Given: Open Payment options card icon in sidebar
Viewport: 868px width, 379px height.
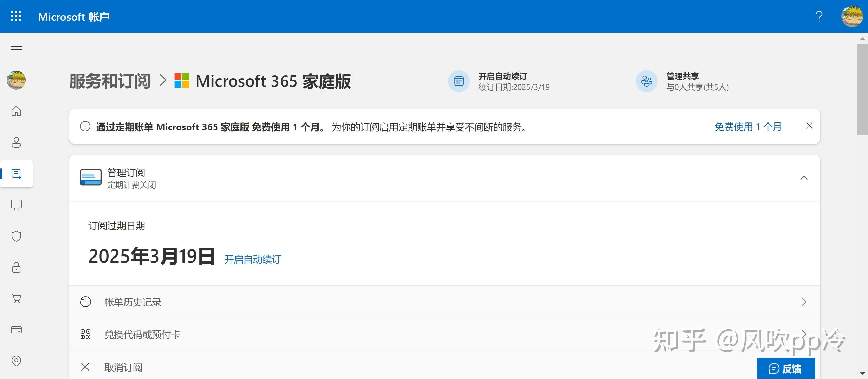Looking at the screenshot, I should [16, 330].
